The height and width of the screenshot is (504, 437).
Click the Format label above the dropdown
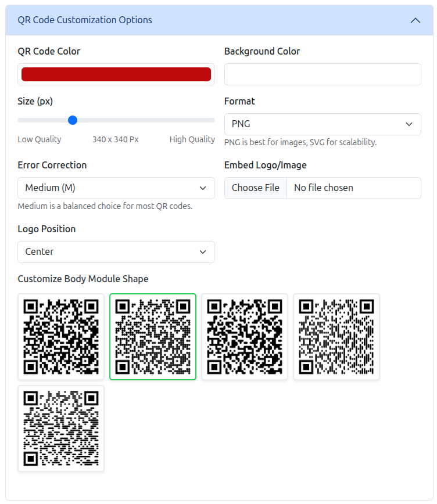tap(239, 101)
